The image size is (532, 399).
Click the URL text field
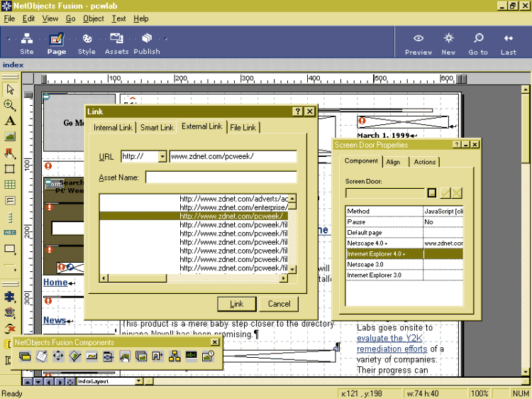233,156
